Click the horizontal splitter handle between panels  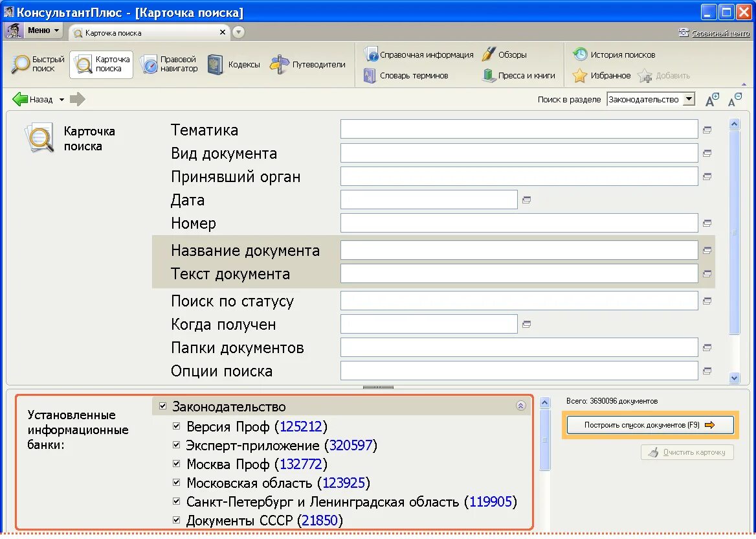click(x=378, y=387)
